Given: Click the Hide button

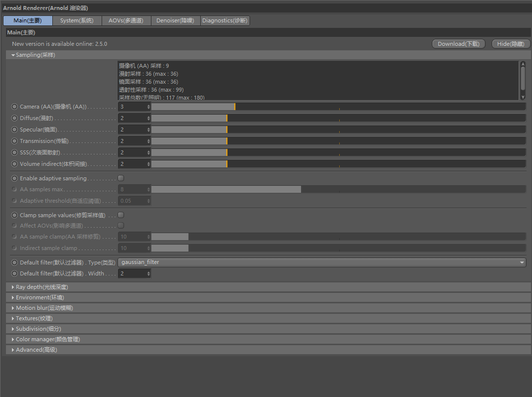Looking at the screenshot, I should coord(511,44).
